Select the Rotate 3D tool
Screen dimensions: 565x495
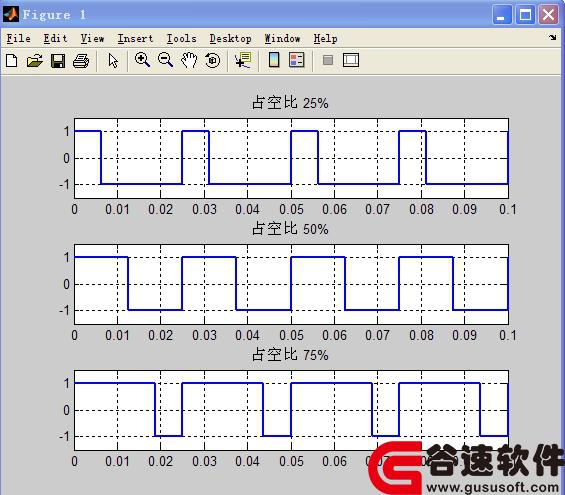[x=213, y=60]
